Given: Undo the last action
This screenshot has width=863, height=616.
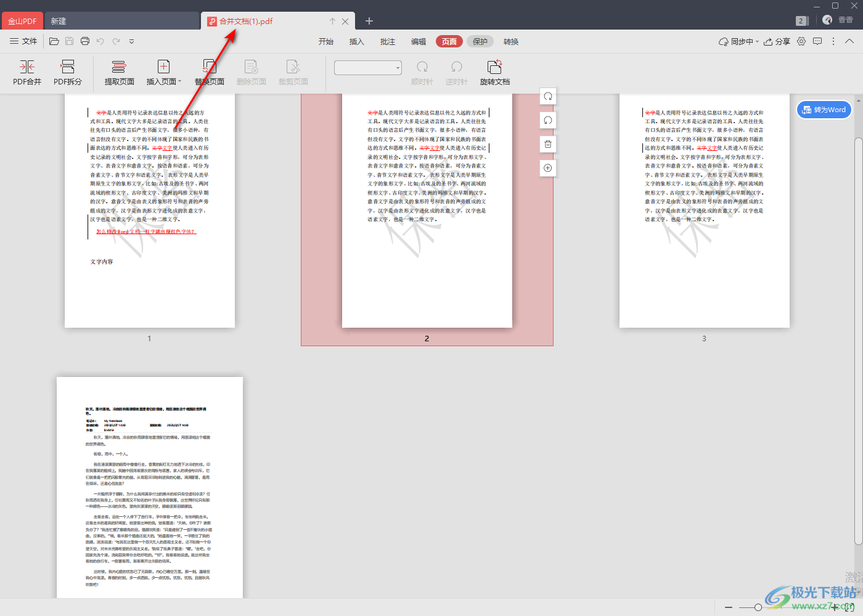Looking at the screenshot, I should point(100,41).
